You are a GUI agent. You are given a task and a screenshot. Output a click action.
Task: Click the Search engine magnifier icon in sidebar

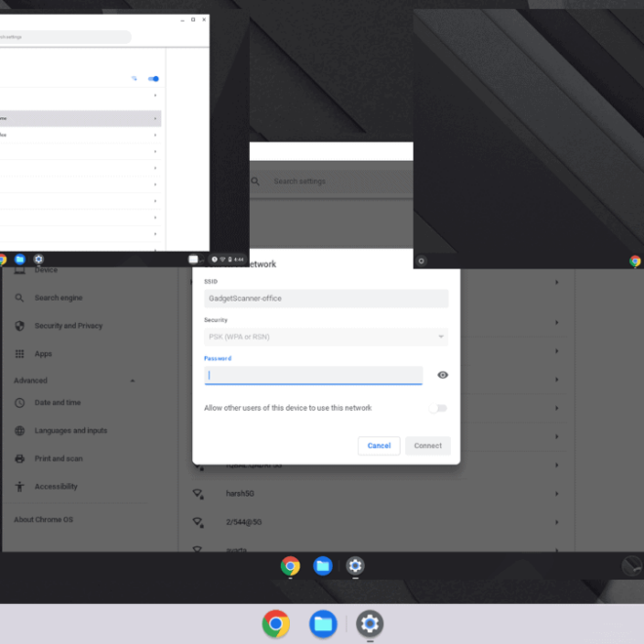20,298
